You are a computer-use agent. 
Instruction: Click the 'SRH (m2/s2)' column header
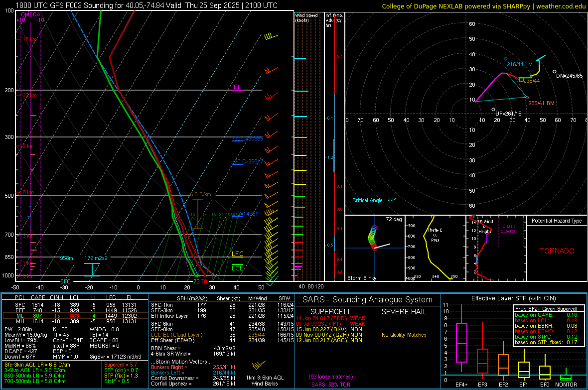click(192, 298)
